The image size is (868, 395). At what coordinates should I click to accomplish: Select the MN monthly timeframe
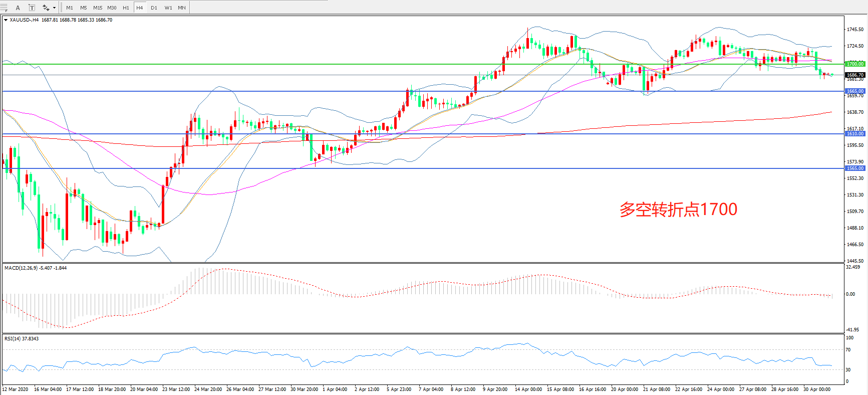(182, 8)
